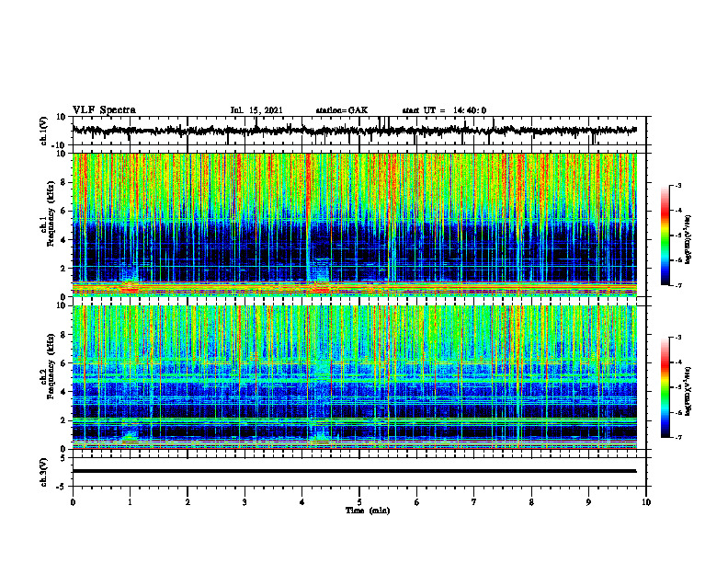728x563 pixels.
Task: Click tick label "10" on the Time axis
Action: pos(646,502)
